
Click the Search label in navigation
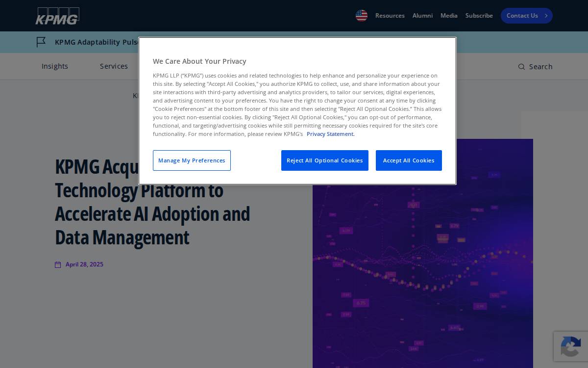pos(541,67)
